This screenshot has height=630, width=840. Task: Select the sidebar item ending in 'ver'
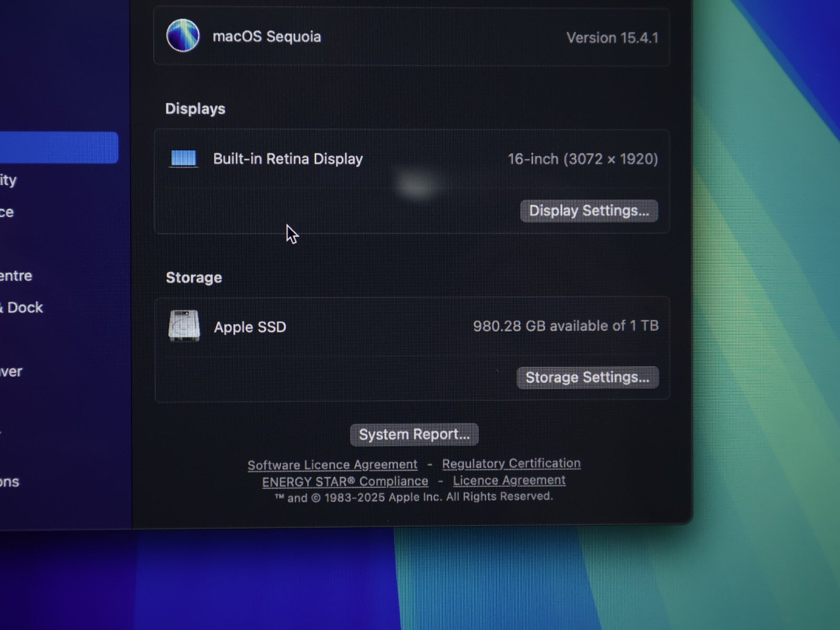(11, 372)
